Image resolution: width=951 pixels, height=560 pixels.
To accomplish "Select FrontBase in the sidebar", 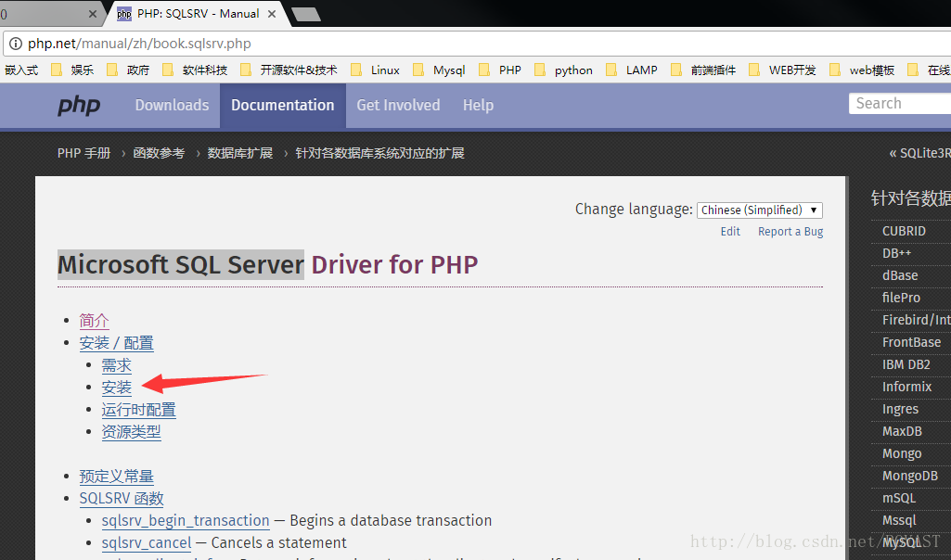I will [x=912, y=342].
